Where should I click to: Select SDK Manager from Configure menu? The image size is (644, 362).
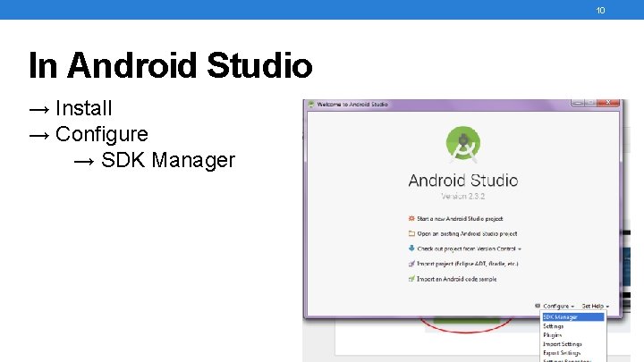point(573,316)
